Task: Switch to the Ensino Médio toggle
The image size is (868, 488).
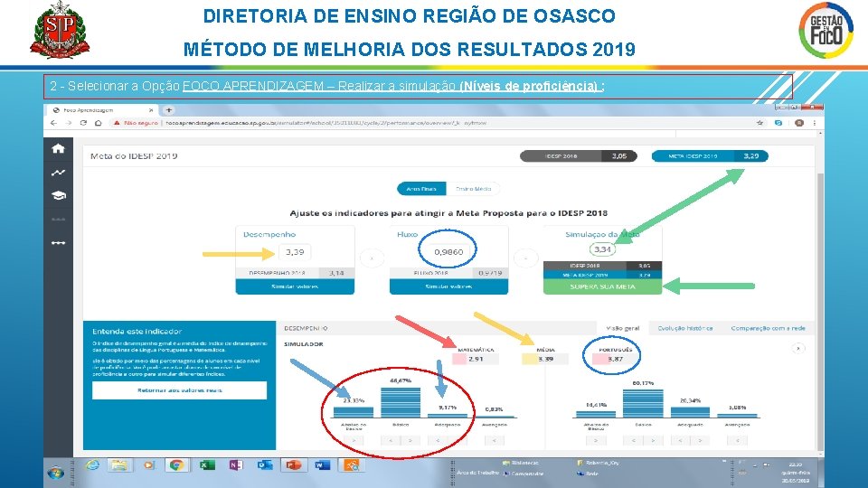Action: [473, 189]
